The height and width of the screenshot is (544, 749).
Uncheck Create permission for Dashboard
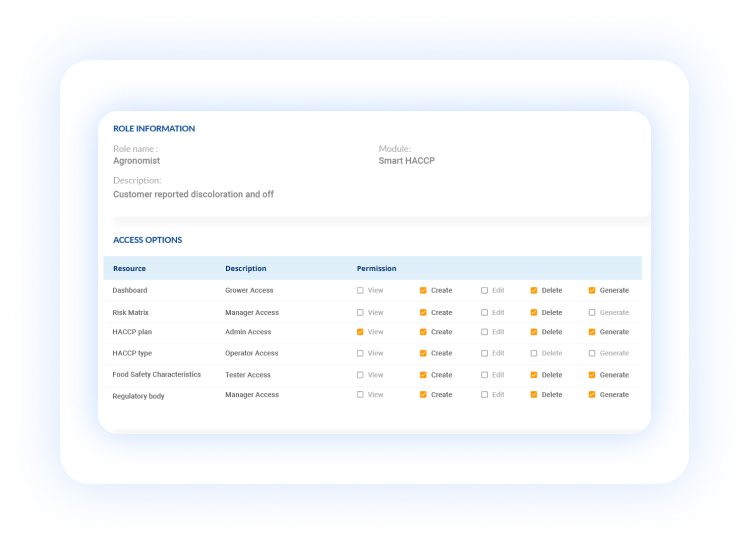tap(423, 290)
